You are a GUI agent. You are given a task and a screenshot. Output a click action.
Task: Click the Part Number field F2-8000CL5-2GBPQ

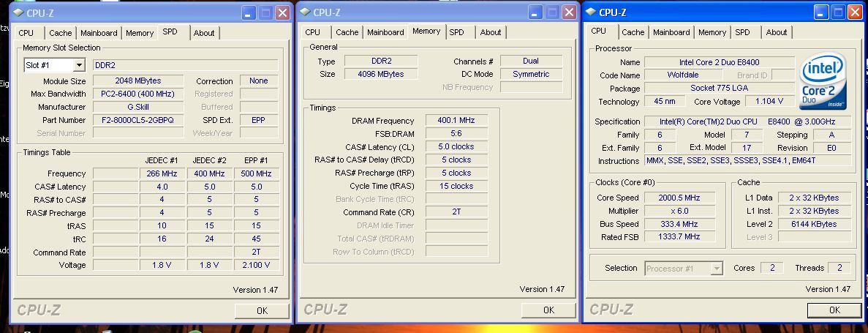pyautogui.click(x=137, y=120)
